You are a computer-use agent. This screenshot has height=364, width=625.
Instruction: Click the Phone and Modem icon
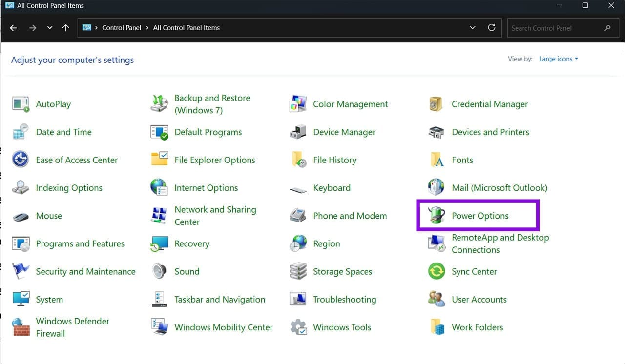tap(298, 216)
